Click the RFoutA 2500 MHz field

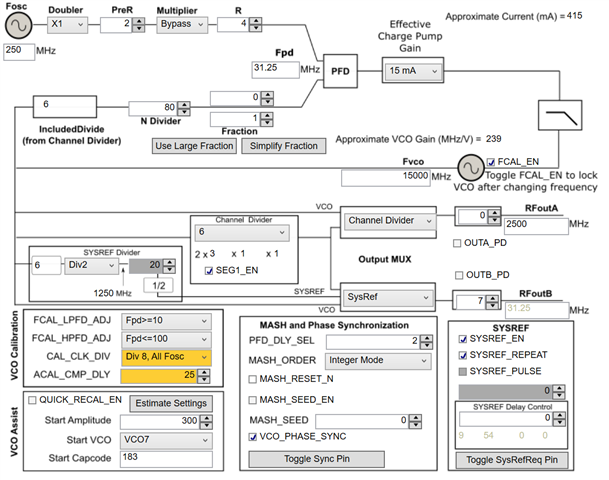point(536,226)
